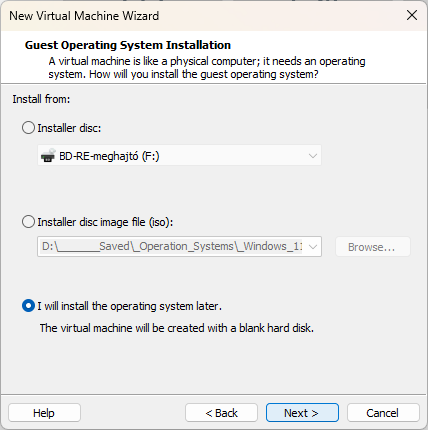Open Help for this wizard page
The image size is (428, 430).
point(44,413)
